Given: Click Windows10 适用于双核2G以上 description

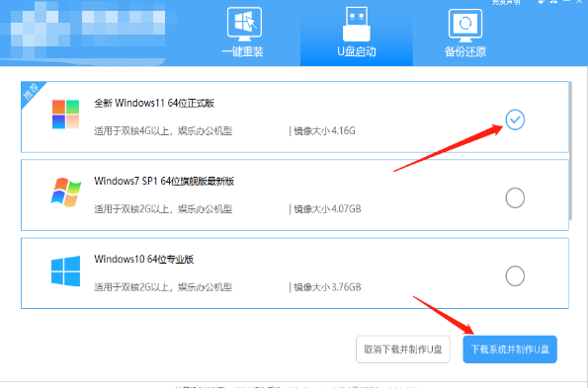Looking at the screenshot, I should tap(163, 287).
